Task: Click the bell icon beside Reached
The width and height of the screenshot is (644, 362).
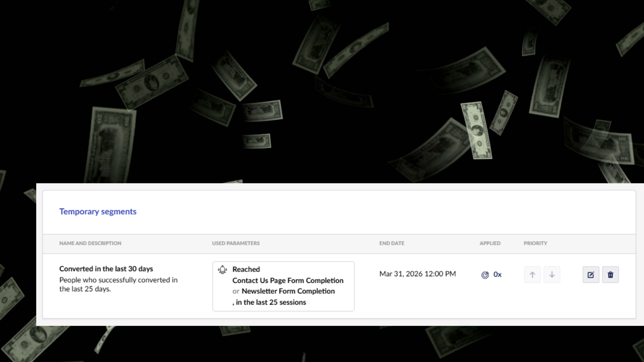Action: [x=222, y=269]
